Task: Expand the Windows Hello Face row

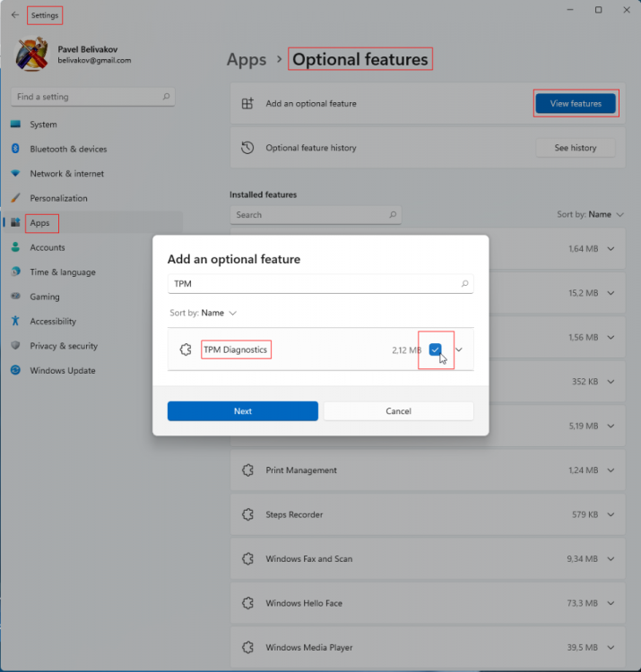Action: (x=611, y=603)
